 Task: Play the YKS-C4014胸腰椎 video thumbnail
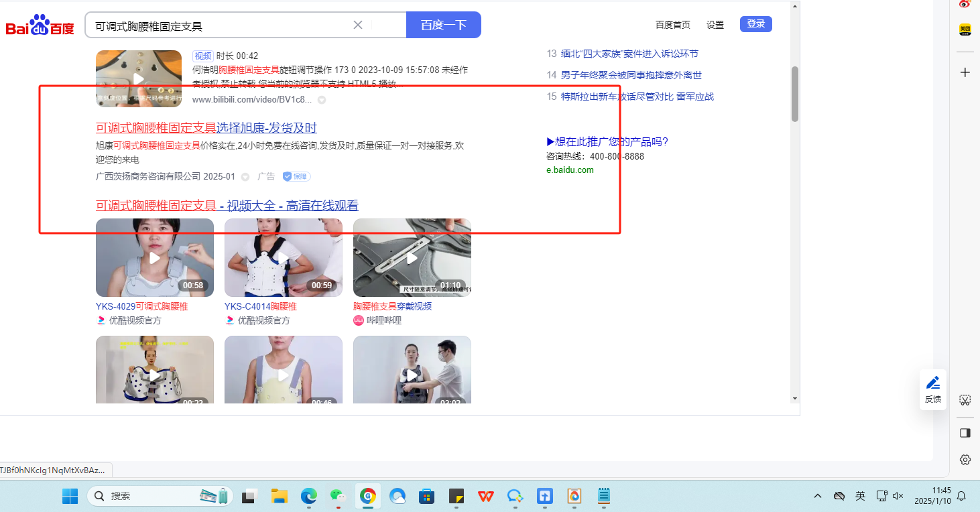[x=284, y=258]
